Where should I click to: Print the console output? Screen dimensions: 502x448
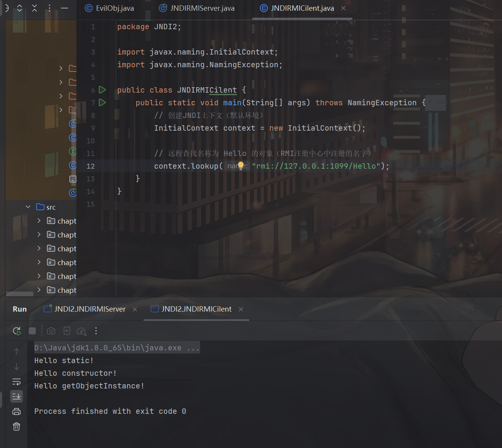[x=17, y=411]
